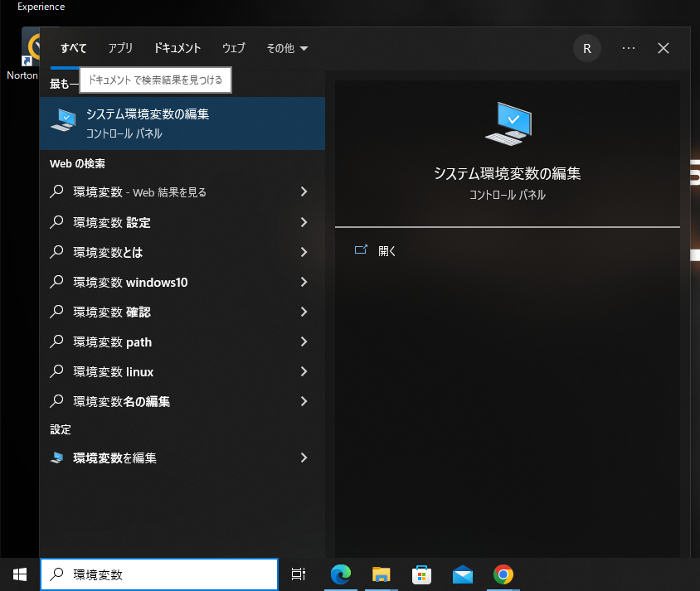Open the Windows Start menu
This screenshot has width=700, height=591.
coord(18,574)
